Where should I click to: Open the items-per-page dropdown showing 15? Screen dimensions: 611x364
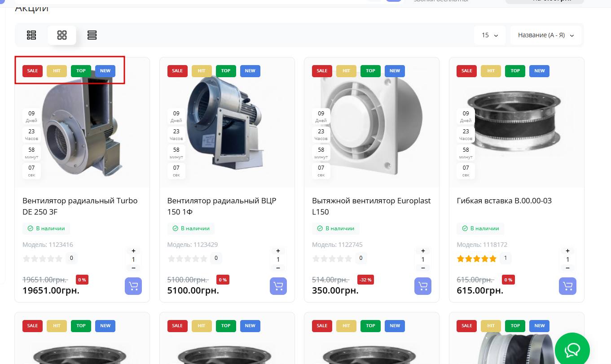(490, 35)
